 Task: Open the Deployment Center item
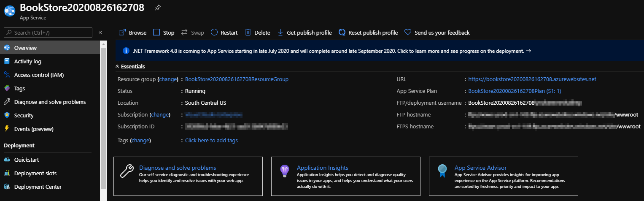pos(38,187)
